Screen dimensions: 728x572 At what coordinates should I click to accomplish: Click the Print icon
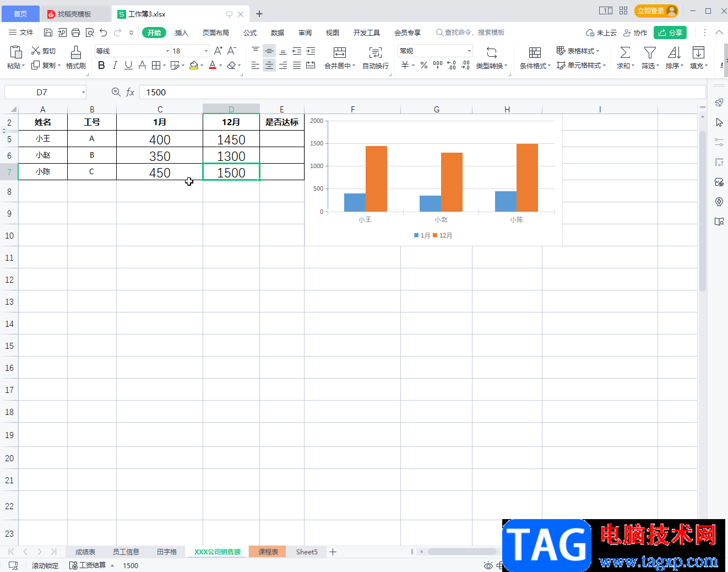coord(76,33)
